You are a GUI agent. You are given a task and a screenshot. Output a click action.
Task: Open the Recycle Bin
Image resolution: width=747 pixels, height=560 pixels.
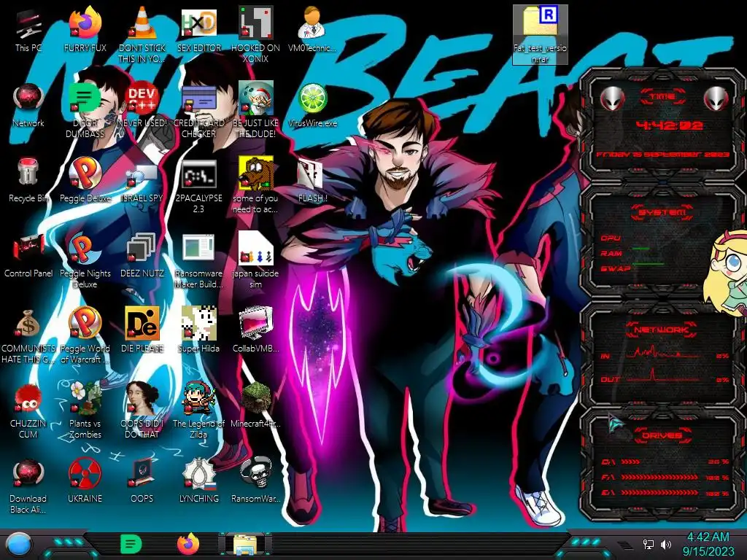tap(28, 180)
